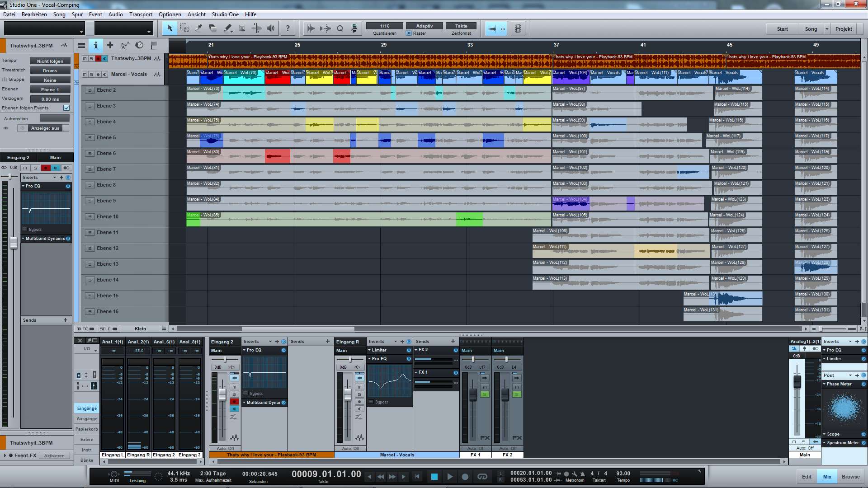Click the add tracks plus icon
This screenshot has height=488, width=868.
[110, 45]
